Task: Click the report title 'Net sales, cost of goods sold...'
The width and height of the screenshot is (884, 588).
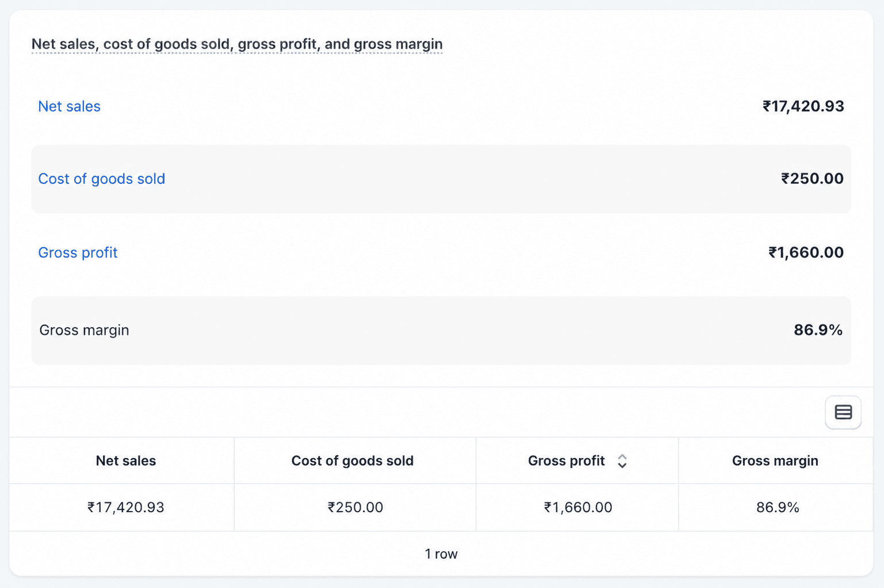Action: pyautogui.click(x=237, y=44)
